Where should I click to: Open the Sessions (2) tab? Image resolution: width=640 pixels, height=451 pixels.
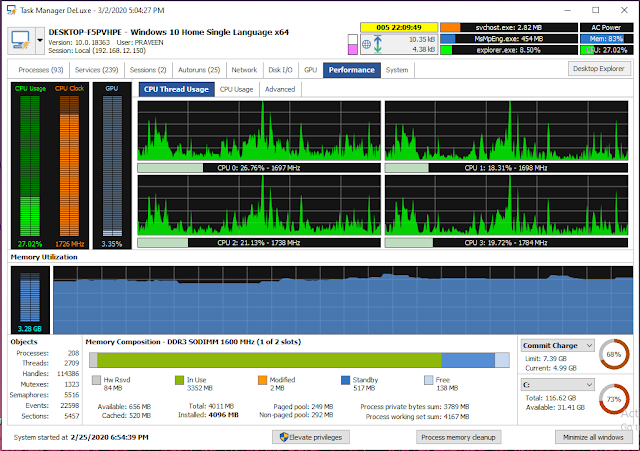click(148, 70)
